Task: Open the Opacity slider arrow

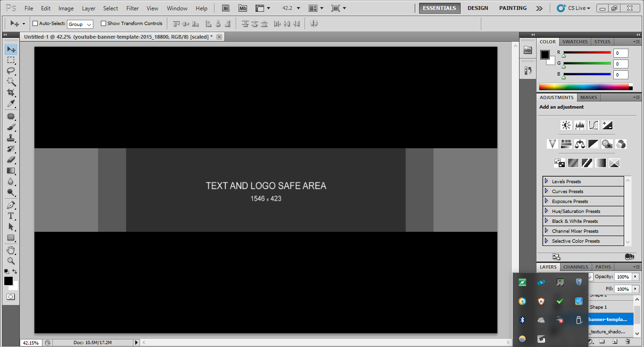Action: (x=636, y=277)
